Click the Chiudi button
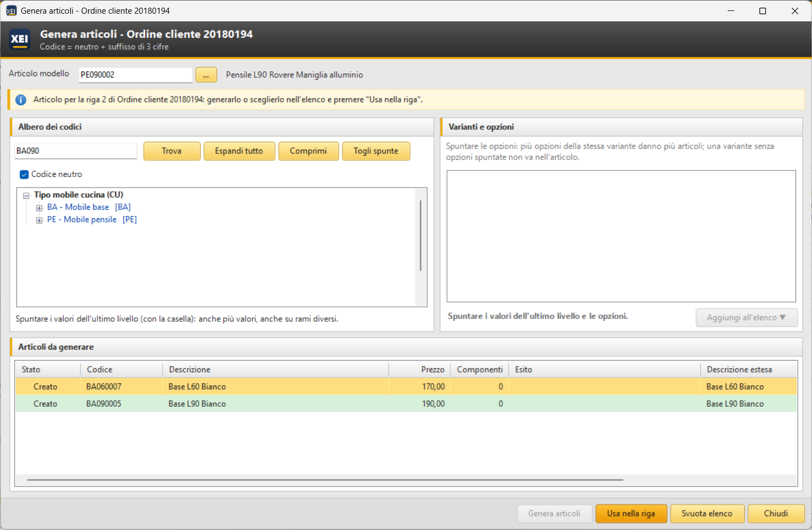The width and height of the screenshot is (812, 530). coord(776,514)
